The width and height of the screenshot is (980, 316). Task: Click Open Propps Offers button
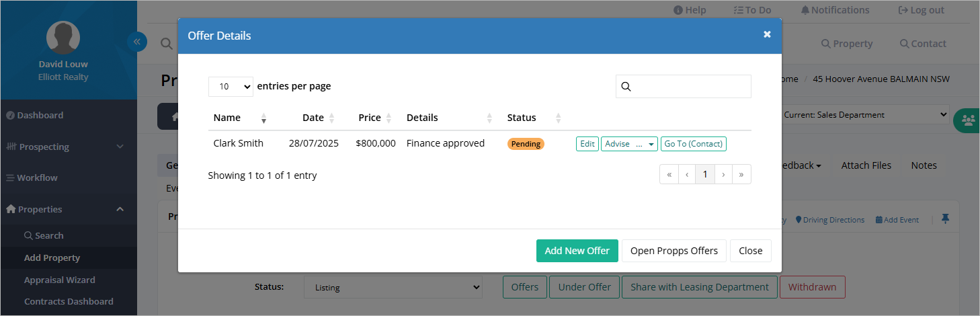[x=674, y=251]
